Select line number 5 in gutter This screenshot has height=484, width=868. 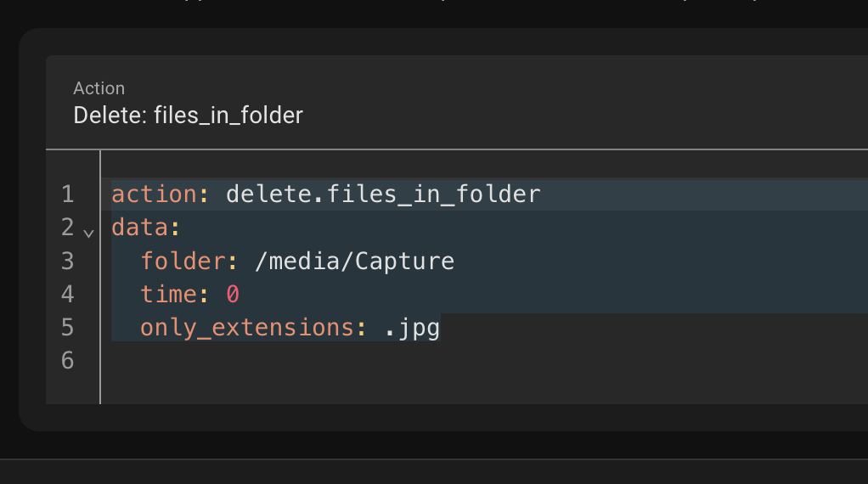click(x=68, y=328)
